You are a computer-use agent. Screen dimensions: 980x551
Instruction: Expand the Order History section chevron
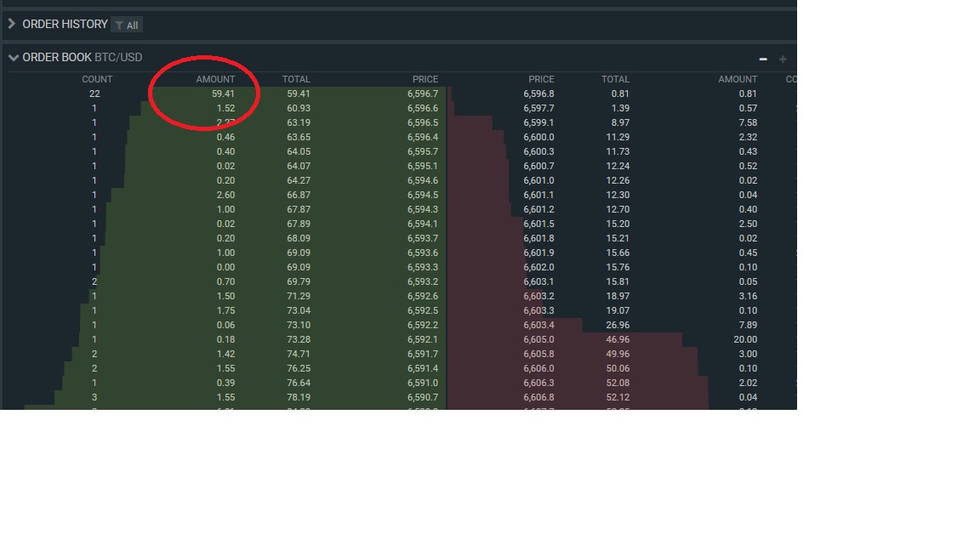[x=11, y=24]
